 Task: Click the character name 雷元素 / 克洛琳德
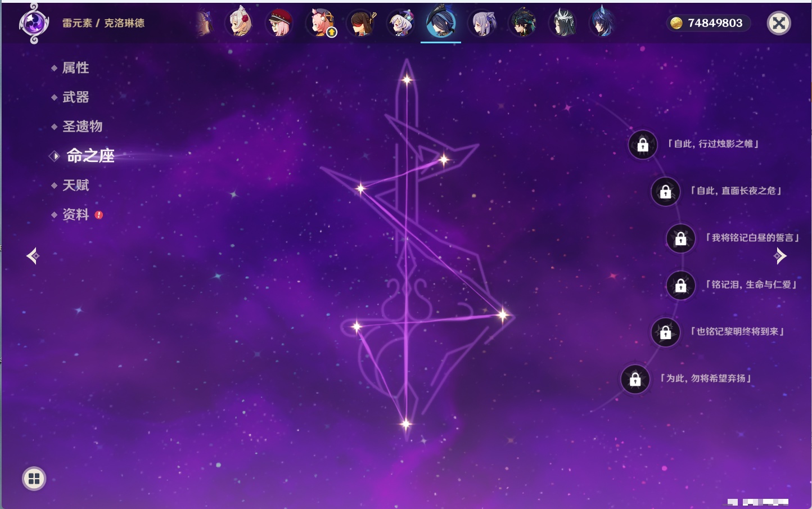point(103,23)
